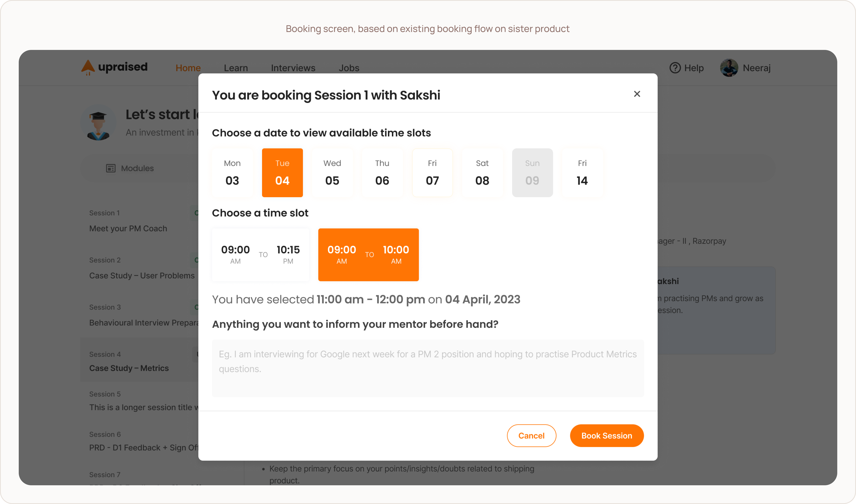Click the upraised rocket logo
856x504 pixels.
point(88,68)
